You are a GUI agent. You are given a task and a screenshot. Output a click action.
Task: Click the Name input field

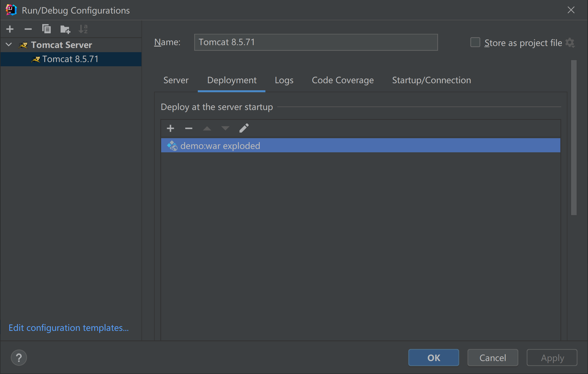point(316,42)
